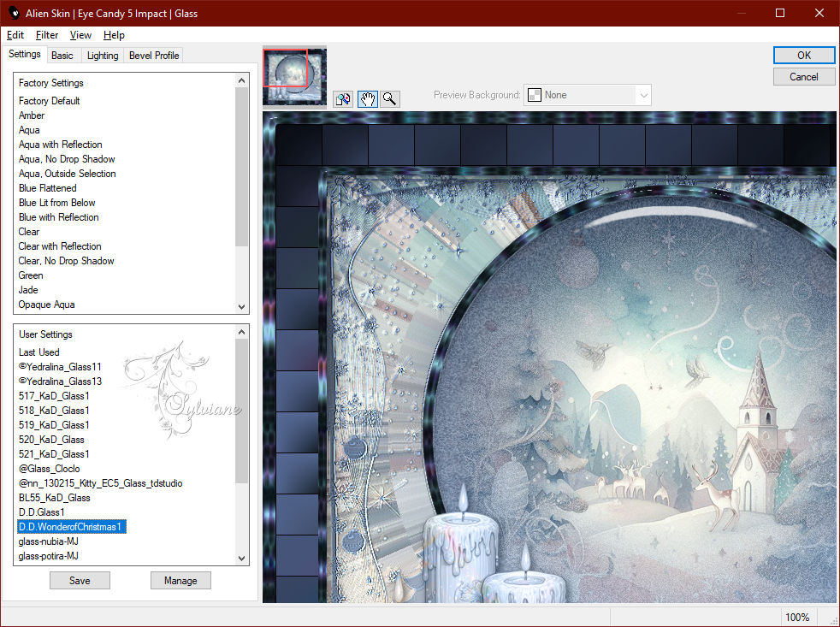
Task: Select Clear with Reflection preset
Action: pyautogui.click(x=60, y=246)
